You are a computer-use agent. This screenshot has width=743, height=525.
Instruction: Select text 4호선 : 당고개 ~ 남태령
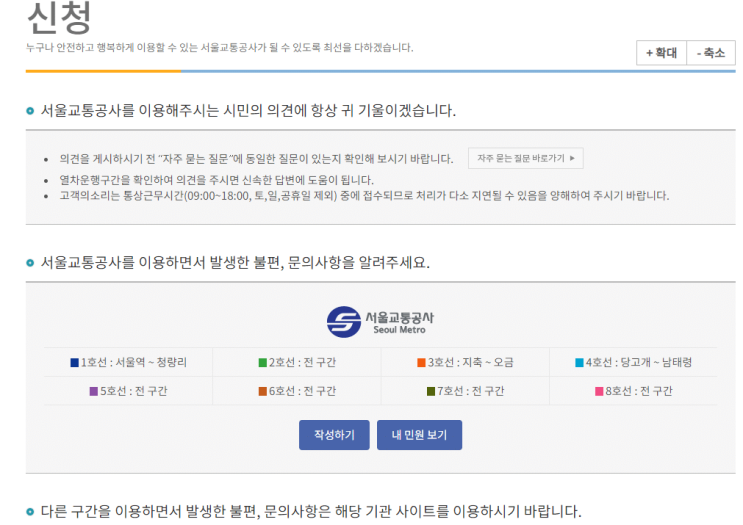pos(639,362)
